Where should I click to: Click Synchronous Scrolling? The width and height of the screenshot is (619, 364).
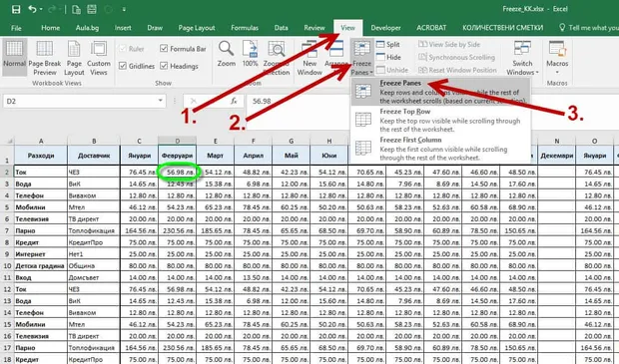[x=456, y=57]
